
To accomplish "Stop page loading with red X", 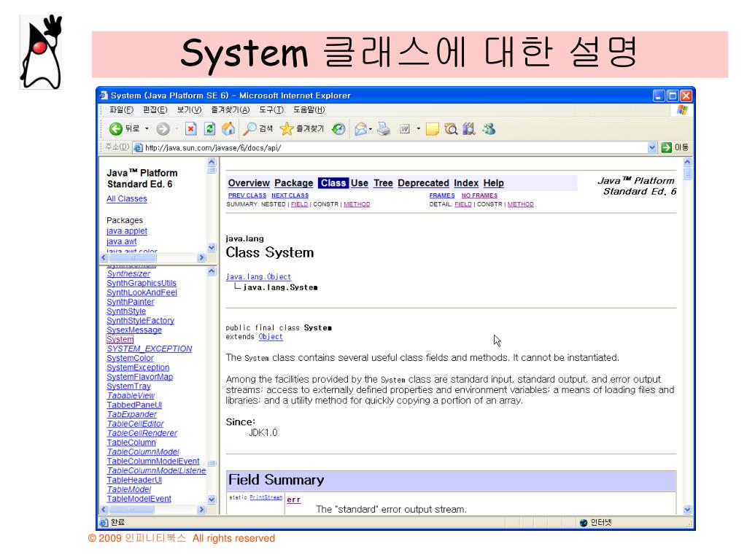I will [190, 128].
